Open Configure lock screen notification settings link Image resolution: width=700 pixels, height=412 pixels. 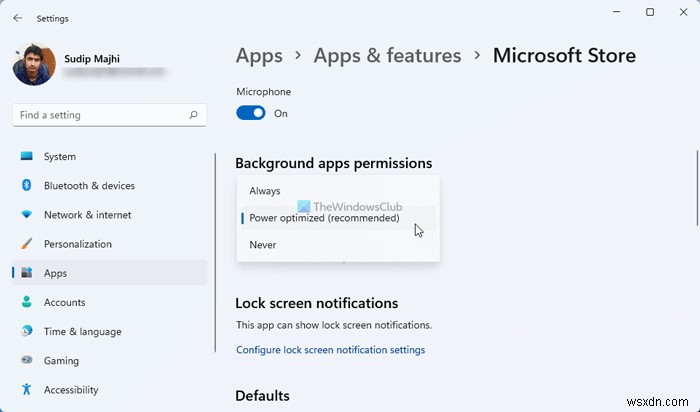pos(330,350)
